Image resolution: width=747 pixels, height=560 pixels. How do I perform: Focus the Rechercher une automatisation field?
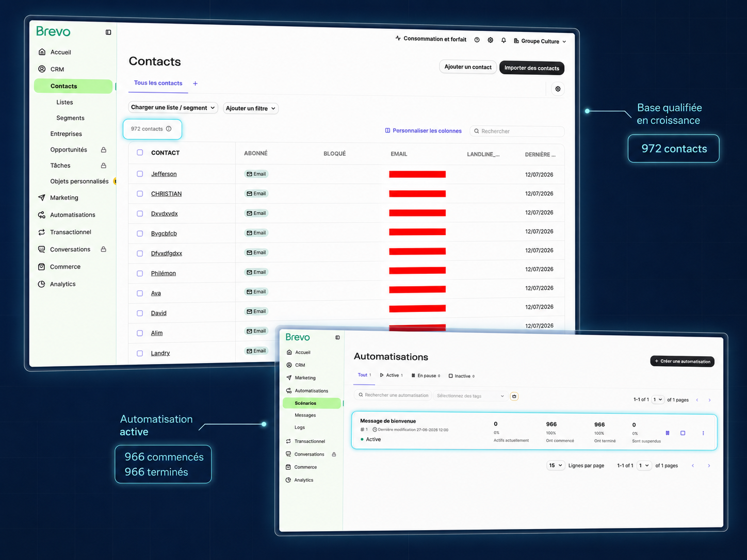(x=394, y=396)
